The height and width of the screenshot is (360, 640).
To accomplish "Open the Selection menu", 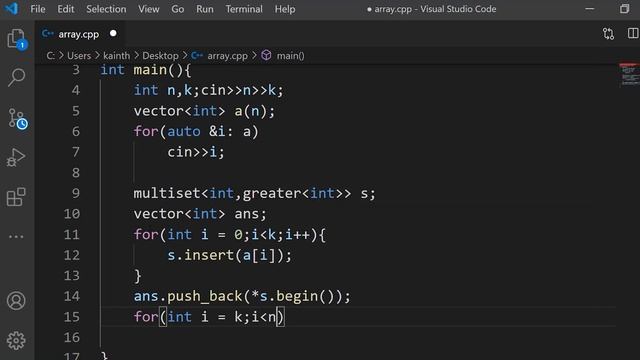I will click(106, 9).
